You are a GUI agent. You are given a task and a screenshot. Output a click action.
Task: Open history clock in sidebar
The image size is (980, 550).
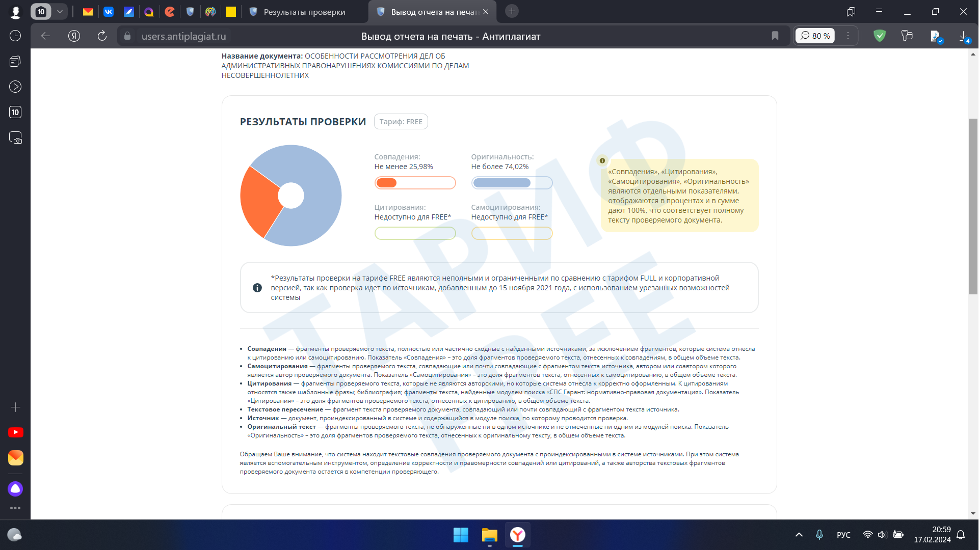pyautogui.click(x=15, y=36)
